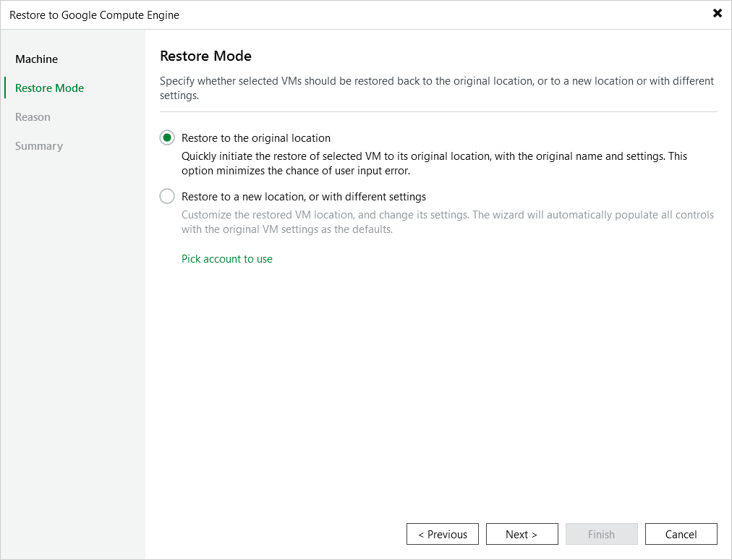
Task: Click the 'Customize the restored VM location' description
Action: [x=448, y=222]
